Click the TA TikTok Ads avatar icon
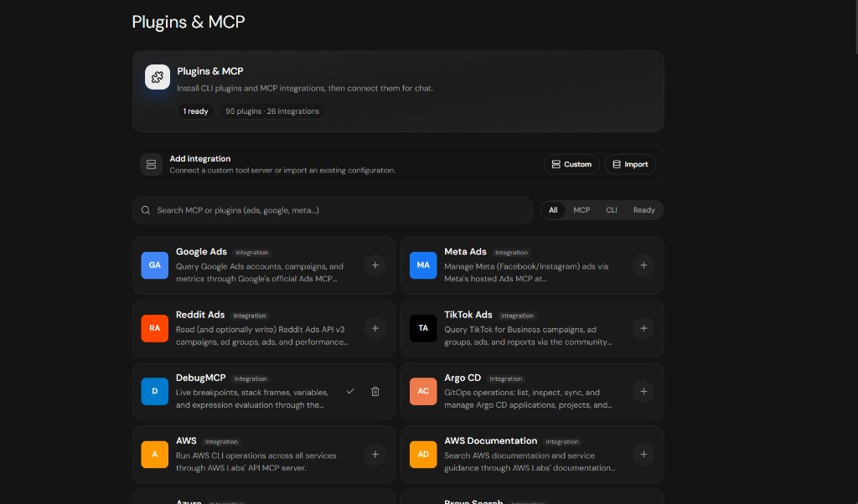 tap(423, 328)
